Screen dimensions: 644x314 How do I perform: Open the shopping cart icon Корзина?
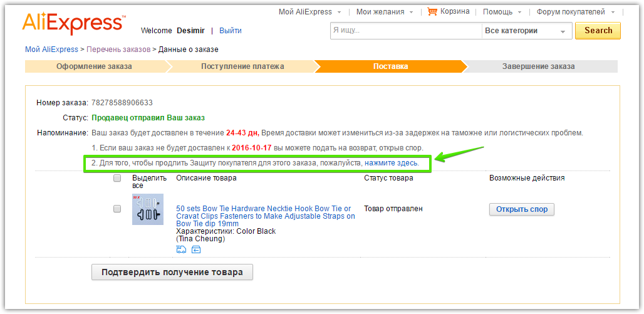[x=432, y=11]
